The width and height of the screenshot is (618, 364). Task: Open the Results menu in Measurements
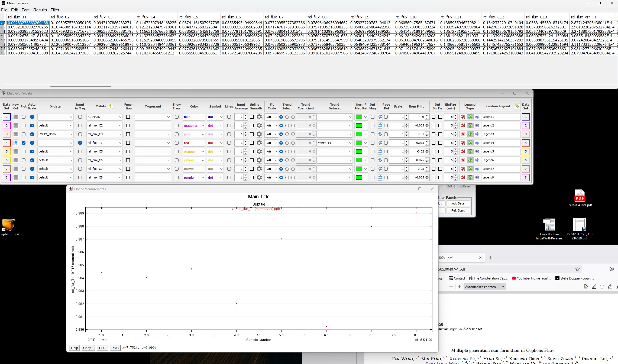coord(40,10)
